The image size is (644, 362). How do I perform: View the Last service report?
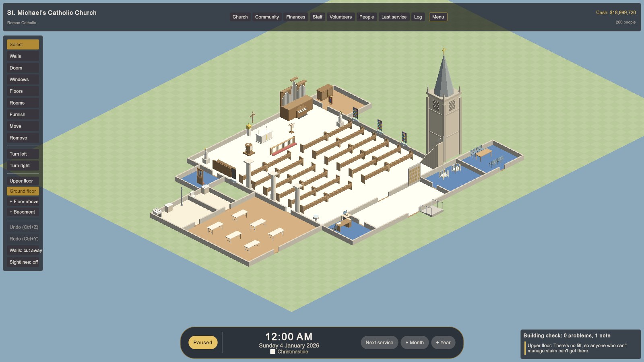(x=394, y=17)
